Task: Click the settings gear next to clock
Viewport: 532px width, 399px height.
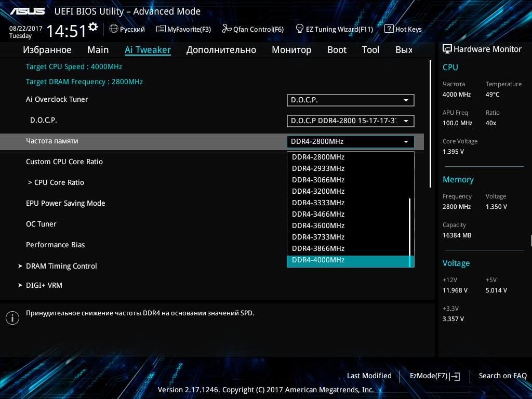Action: (92, 27)
